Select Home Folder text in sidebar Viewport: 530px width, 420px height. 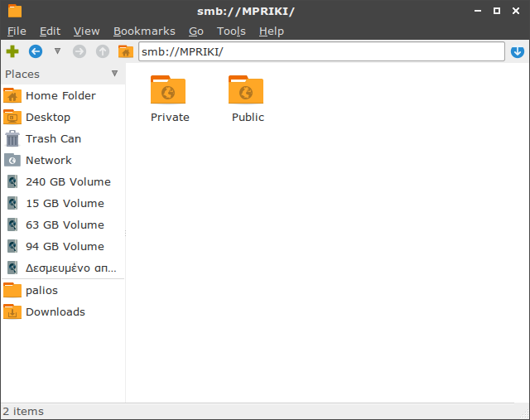[x=60, y=96]
